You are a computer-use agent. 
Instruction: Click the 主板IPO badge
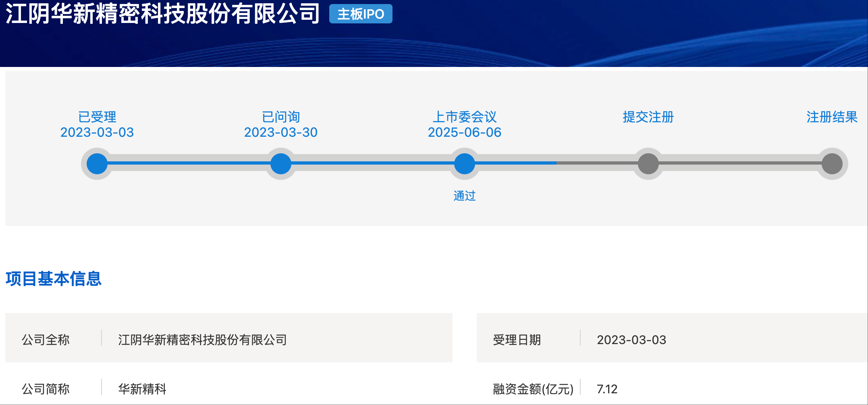tap(361, 14)
